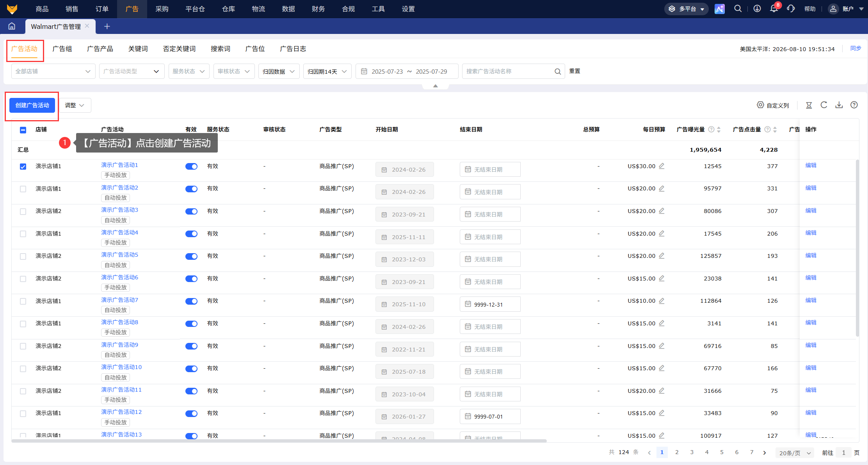Click help icon beside 广告点击量
This screenshot has height=465, width=868.
point(767,130)
